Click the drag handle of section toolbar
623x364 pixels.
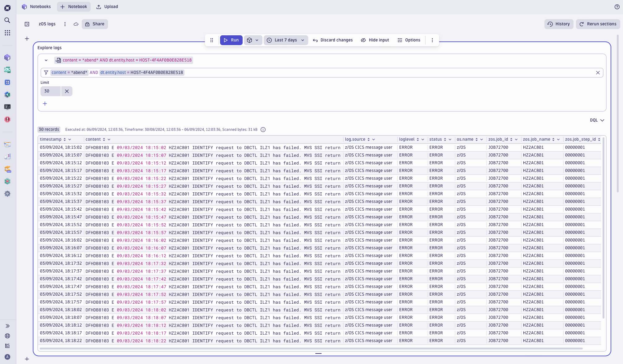coord(212,40)
